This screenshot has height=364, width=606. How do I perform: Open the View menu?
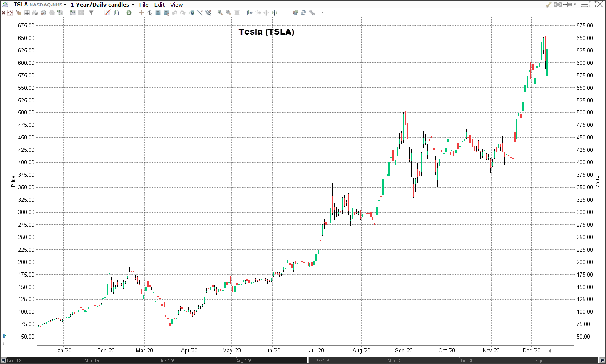[x=176, y=5]
